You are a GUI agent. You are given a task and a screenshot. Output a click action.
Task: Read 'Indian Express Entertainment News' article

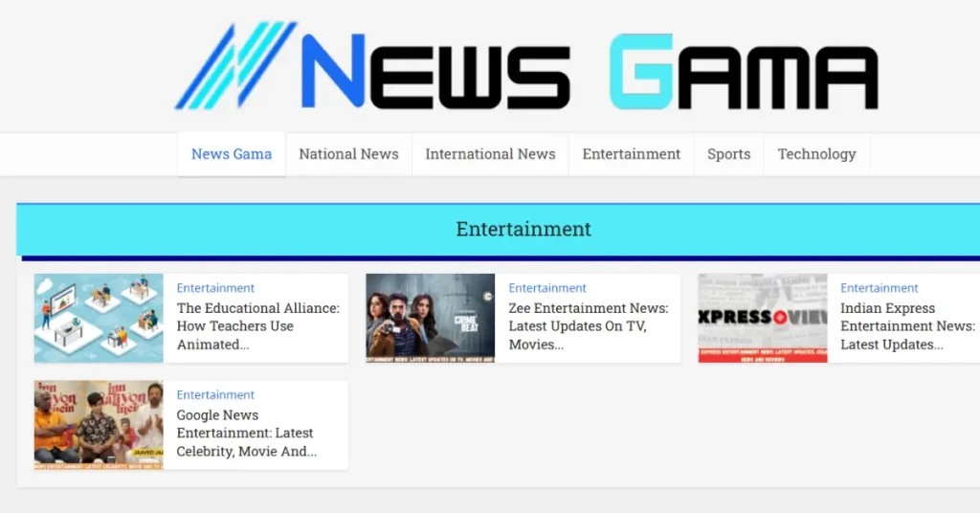(x=907, y=326)
